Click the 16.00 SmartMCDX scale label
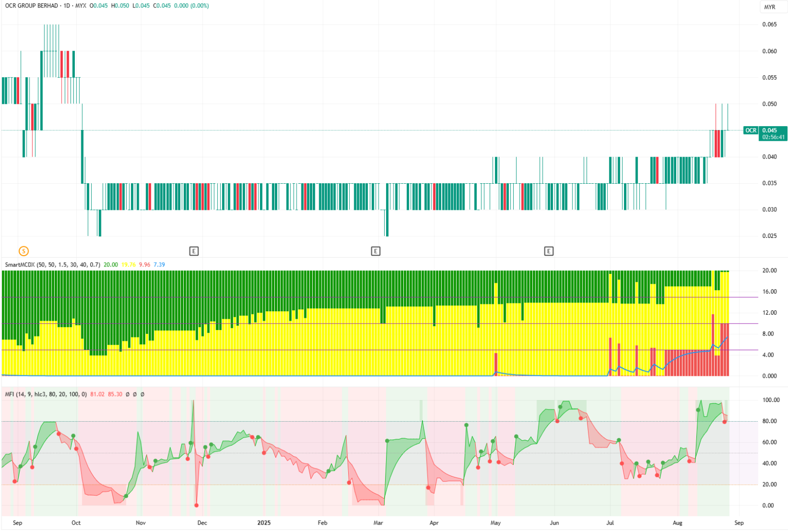 point(769,292)
